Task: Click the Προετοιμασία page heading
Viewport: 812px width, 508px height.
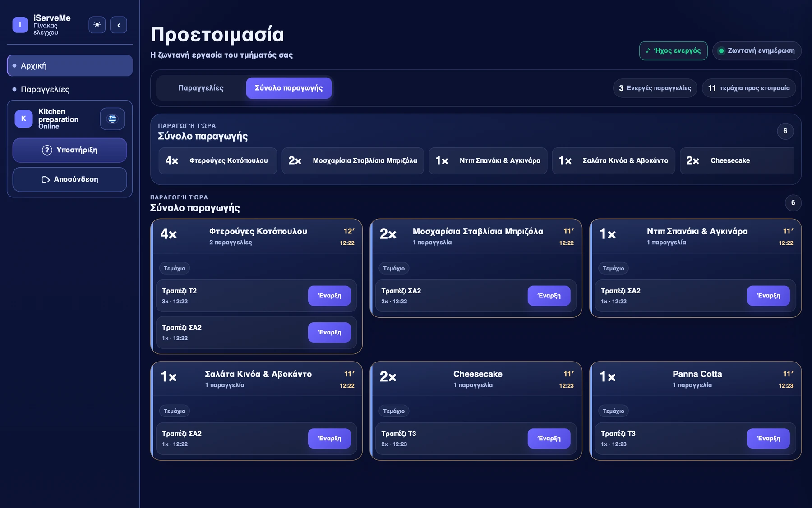Action: tap(217, 35)
